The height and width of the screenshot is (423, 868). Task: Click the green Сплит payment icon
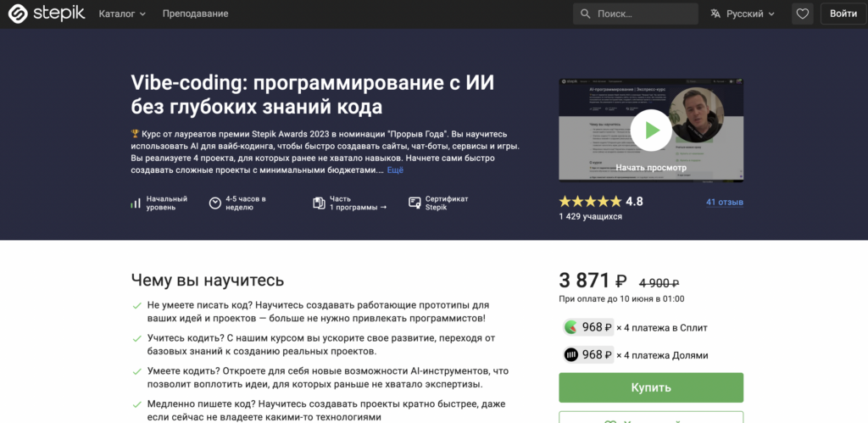pyautogui.click(x=570, y=328)
